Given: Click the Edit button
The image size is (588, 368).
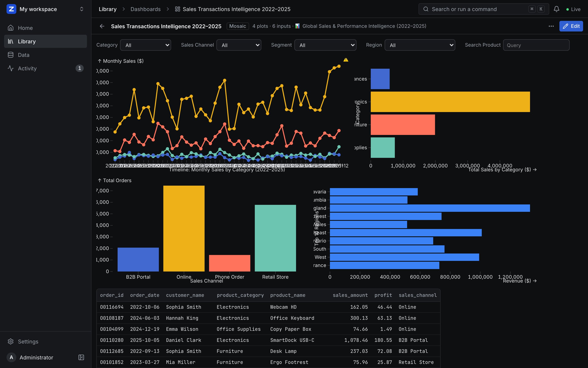Looking at the screenshot, I should [x=571, y=26].
